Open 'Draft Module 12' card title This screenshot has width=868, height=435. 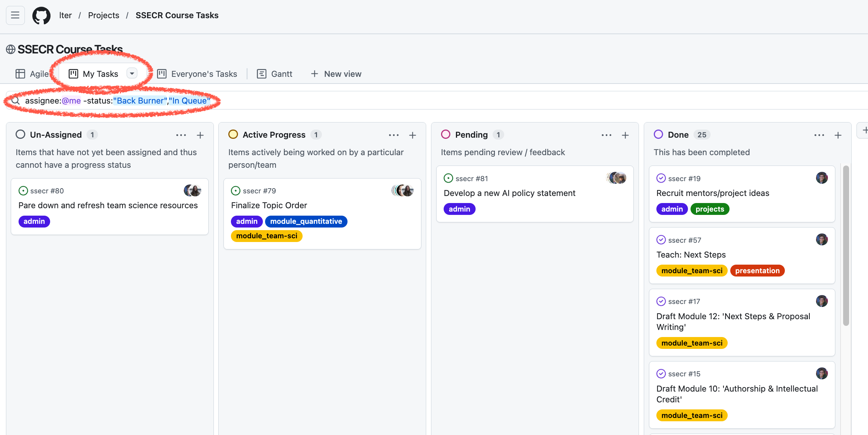pyautogui.click(x=733, y=322)
